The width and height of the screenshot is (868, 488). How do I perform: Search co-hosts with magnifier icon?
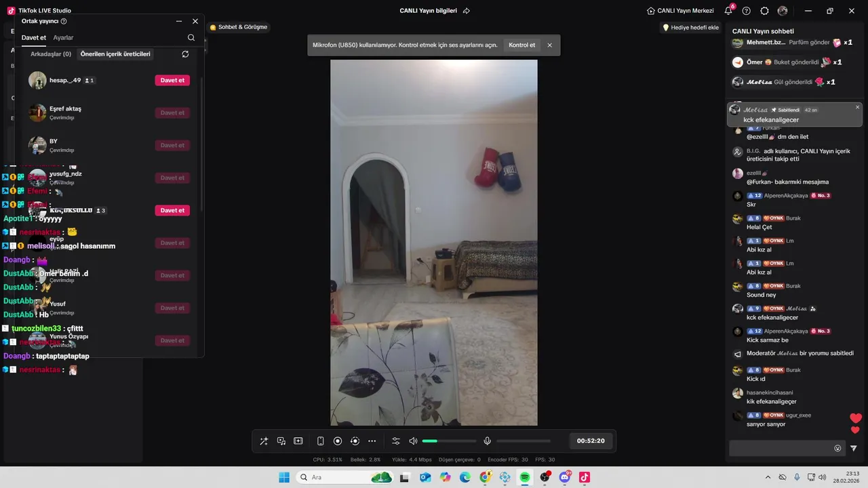[x=191, y=38]
